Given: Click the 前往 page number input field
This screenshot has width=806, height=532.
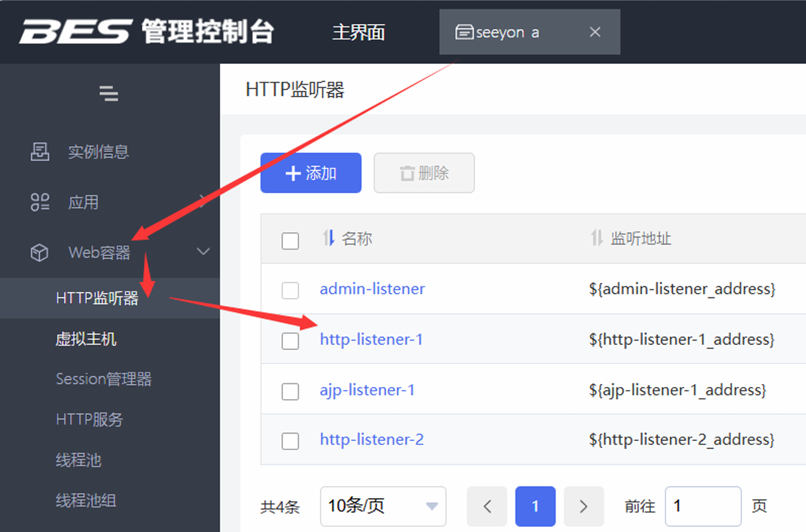Looking at the screenshot, I should tap(703, 506).
